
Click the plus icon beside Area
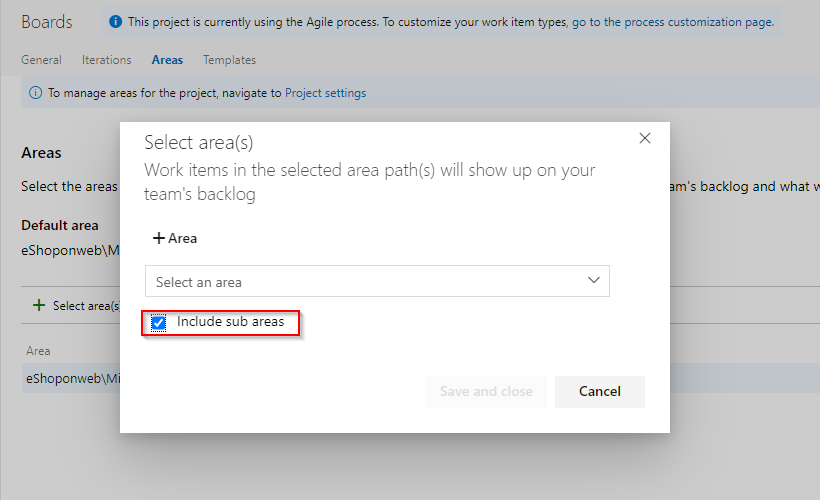pyautogui.click(x=158, y=238)
